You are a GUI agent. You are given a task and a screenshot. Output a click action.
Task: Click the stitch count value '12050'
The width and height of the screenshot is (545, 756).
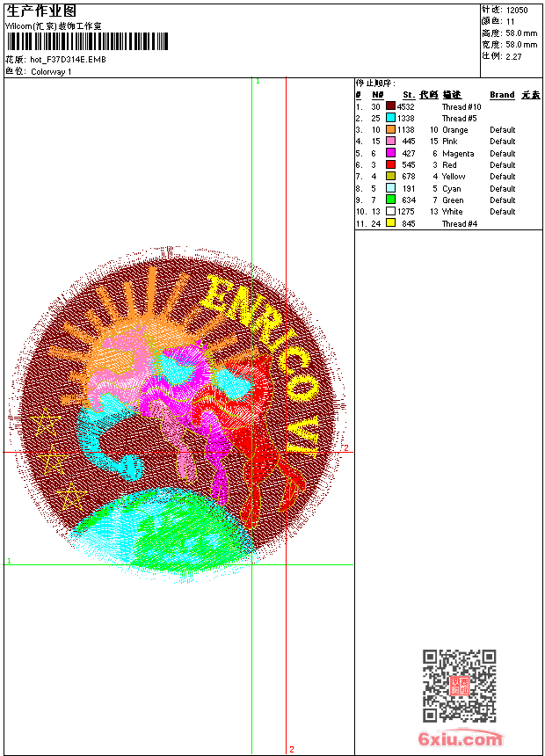tap(517, 11)
